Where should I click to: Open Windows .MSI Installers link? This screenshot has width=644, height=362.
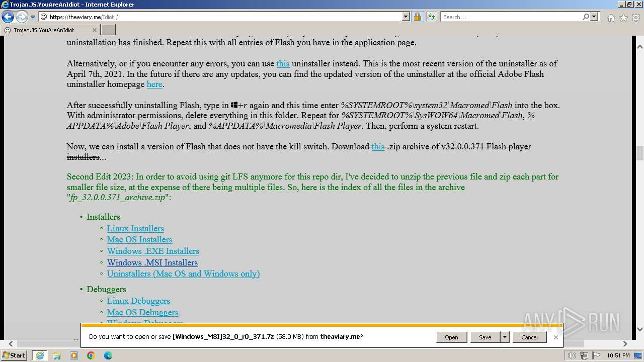click(152, 262)
